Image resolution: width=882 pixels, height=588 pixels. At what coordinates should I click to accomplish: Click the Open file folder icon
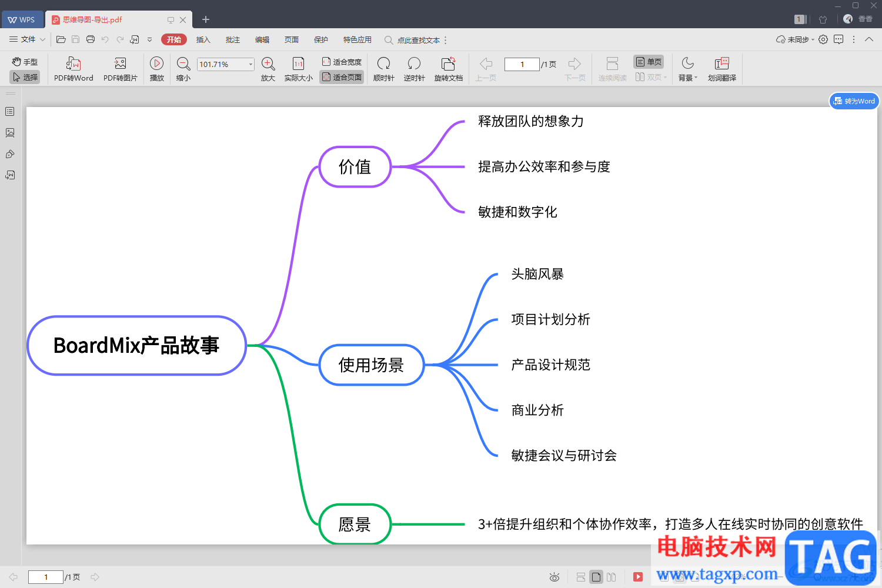tap(61, 39)
